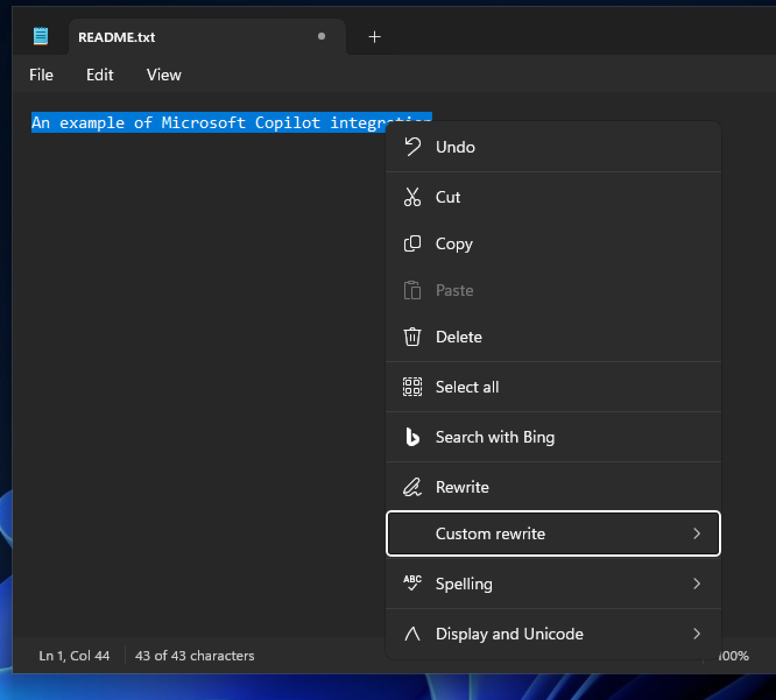This screenshot has height=700, width=776.
Task: Open the View menu
Action: coord(163,75)
